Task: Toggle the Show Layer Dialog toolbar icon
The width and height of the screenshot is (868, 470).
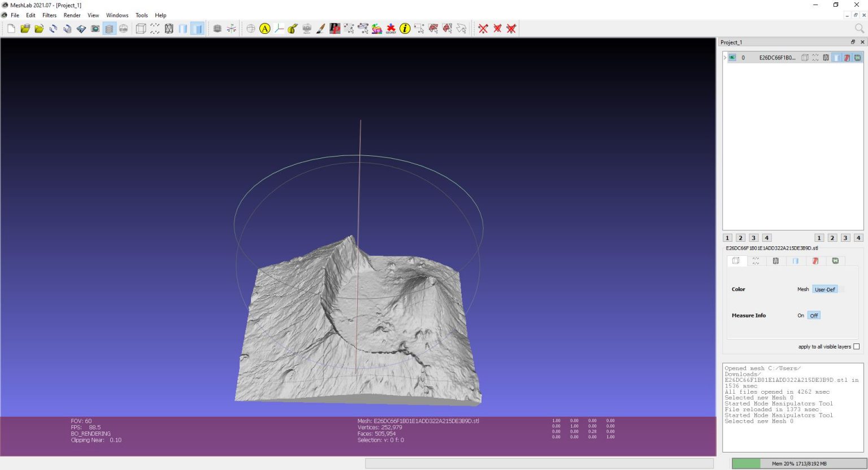Action: 110,28
